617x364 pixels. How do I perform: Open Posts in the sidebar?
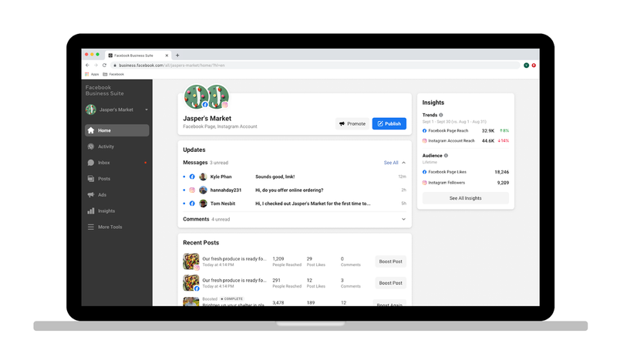(117, 179)
